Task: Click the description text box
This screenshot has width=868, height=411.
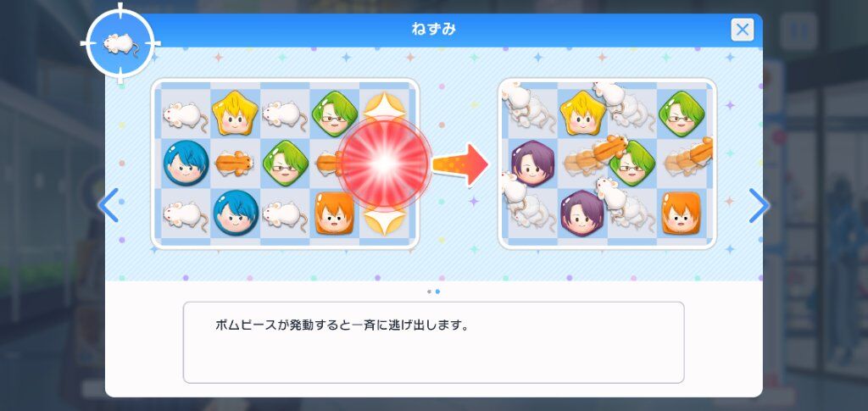Action: (x=433, y=342)
